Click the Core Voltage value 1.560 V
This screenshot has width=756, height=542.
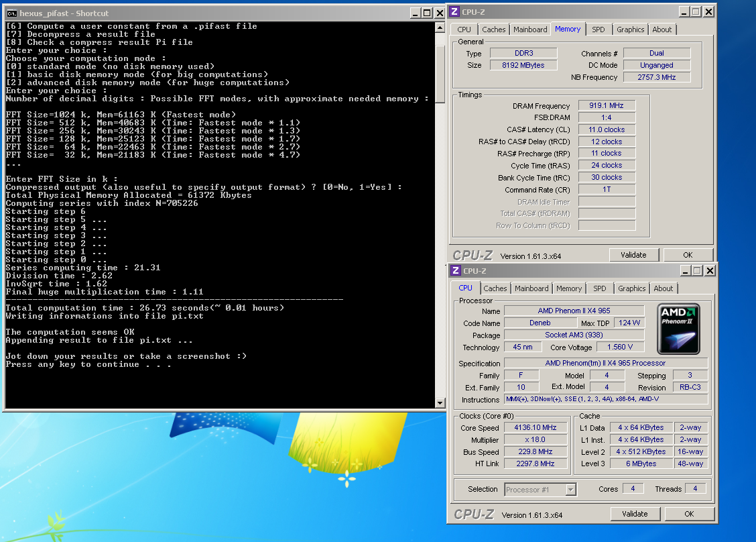[x=620, y=347]
